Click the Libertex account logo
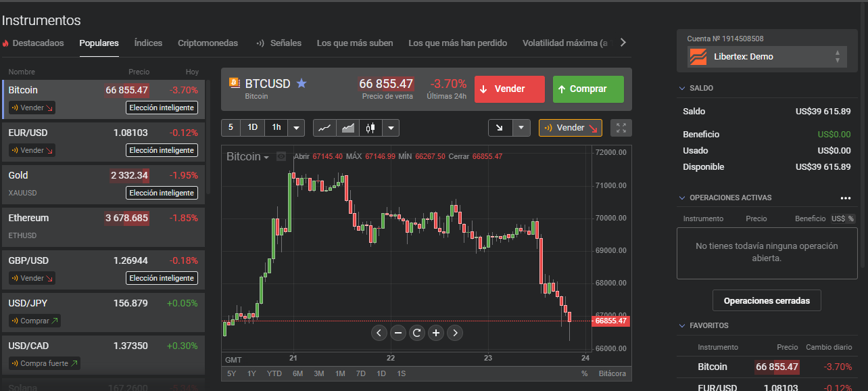Image resolution: width=868 pixels, height=391 pixels. [697, 57]
